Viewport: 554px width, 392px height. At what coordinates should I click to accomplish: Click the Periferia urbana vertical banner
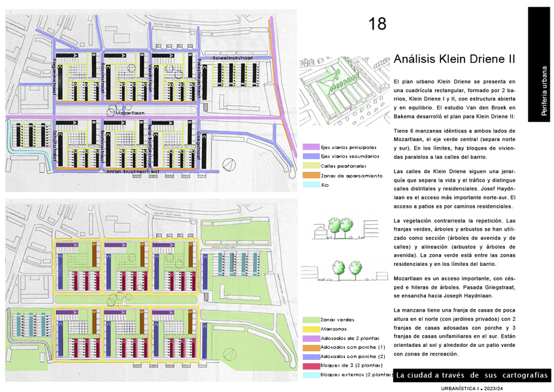(x=539, y=65)
